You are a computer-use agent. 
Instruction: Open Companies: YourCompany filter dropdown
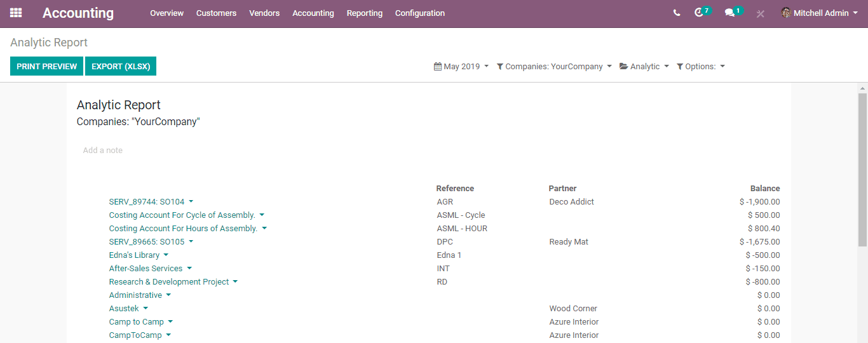tap(554, 66)
